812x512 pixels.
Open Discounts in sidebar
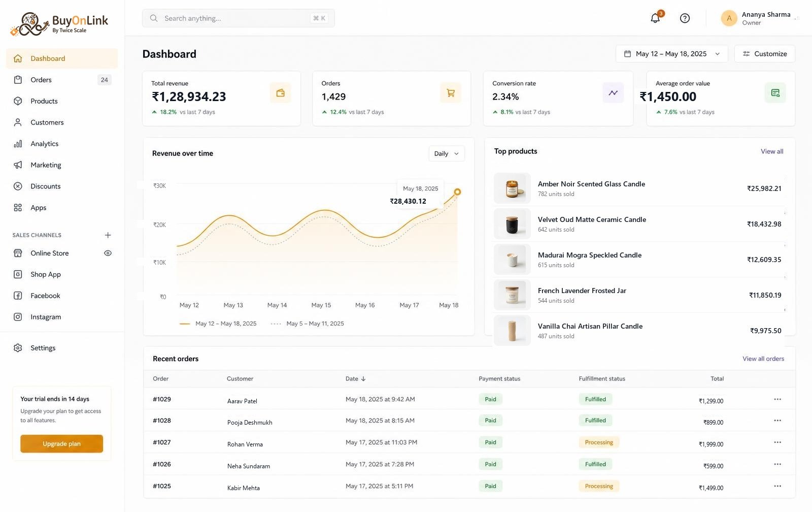62,186
